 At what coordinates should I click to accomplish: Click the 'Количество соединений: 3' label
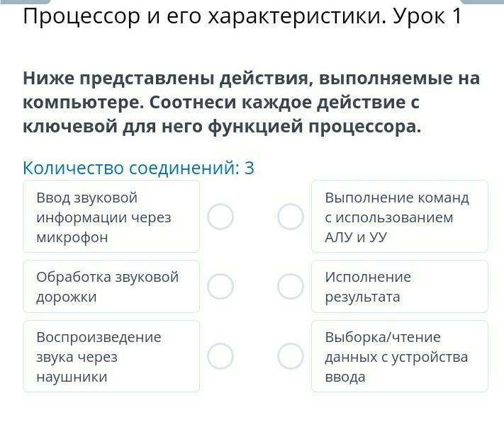click(x=138, y=168)
